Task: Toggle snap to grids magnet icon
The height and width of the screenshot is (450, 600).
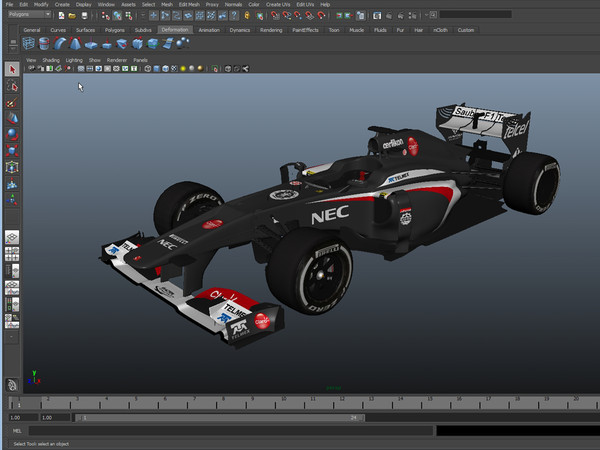Action: pyautogui.click(x=275, y=16)
